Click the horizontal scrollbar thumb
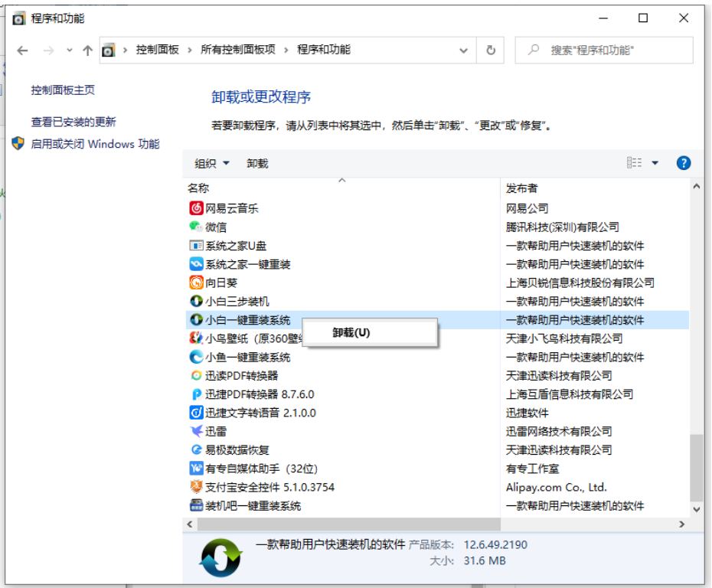Screen dimensions: 712x588 (349, 524)
